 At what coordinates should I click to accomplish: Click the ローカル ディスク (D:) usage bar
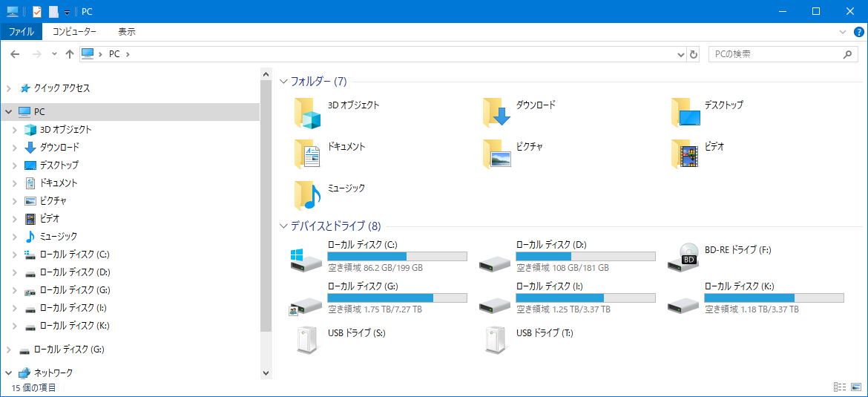click(x=585, y=256)
